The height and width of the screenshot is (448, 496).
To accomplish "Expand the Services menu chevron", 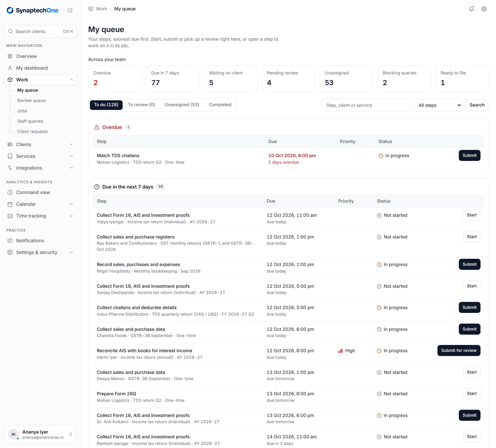I will pos(71,156).
